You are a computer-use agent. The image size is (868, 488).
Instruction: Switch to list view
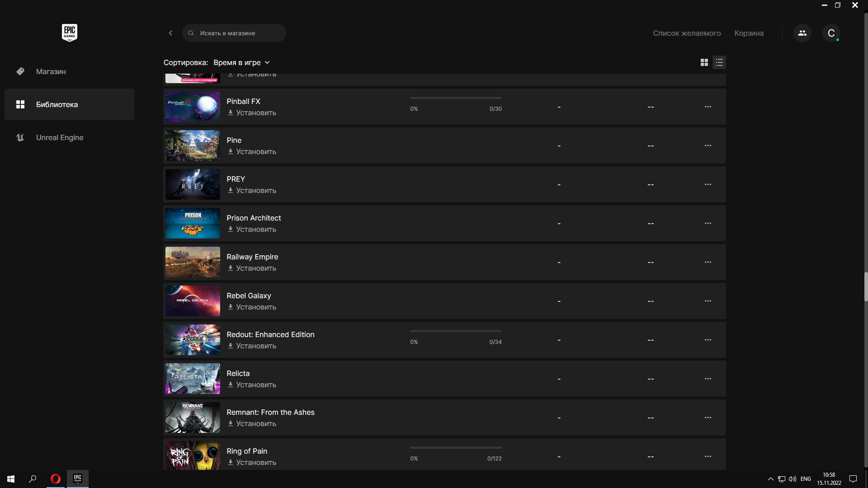pos(719,62)
